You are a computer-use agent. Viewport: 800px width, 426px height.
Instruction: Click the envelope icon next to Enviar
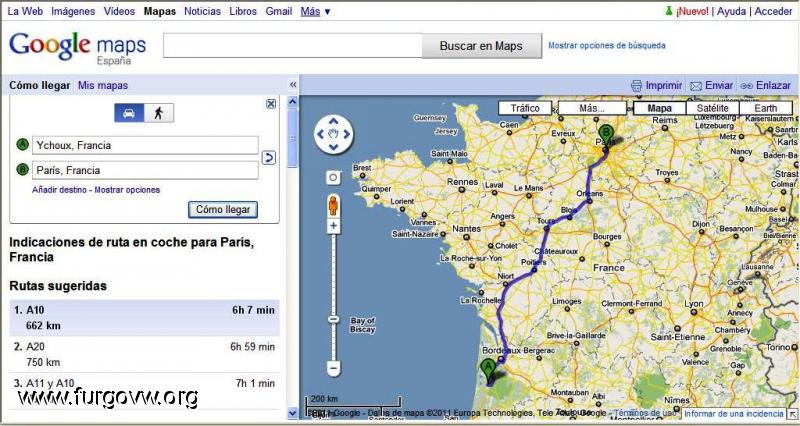[696, 86]
